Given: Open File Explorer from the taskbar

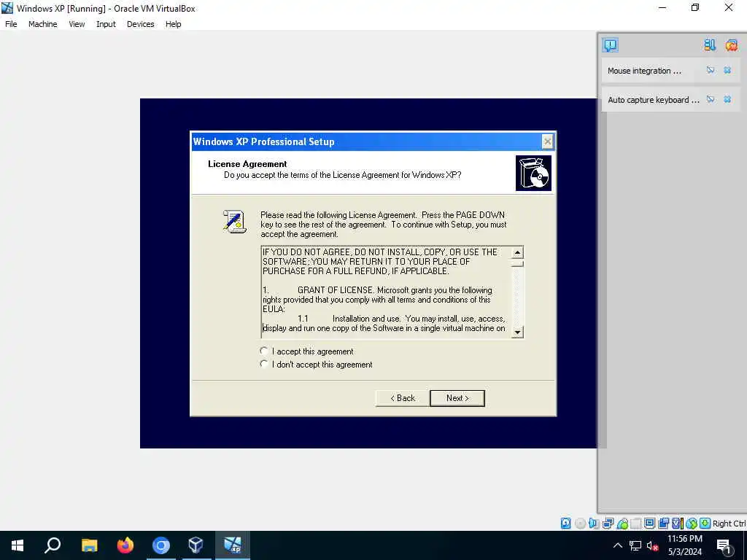Looking at the screenshot, I should [89, 545].
